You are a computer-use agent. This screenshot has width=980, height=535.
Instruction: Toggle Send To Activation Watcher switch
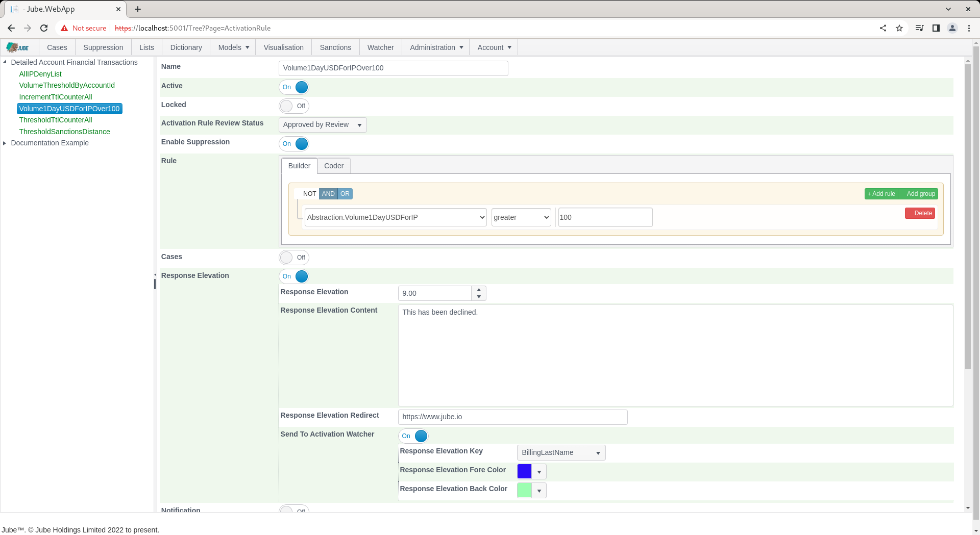tap(413, 436)
